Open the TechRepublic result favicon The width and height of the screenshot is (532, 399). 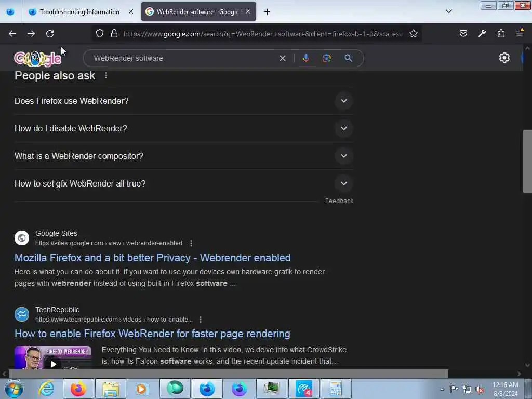point(22,314)
